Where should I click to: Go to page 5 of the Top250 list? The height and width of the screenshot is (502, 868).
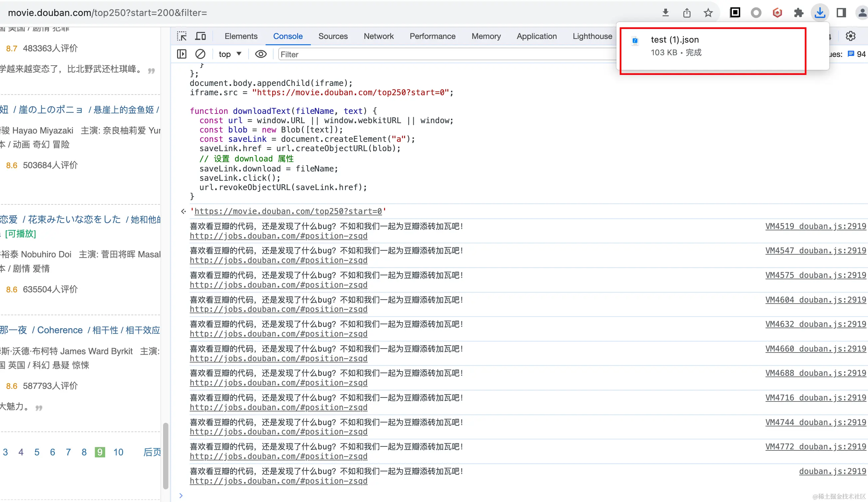tap(37, 452)
